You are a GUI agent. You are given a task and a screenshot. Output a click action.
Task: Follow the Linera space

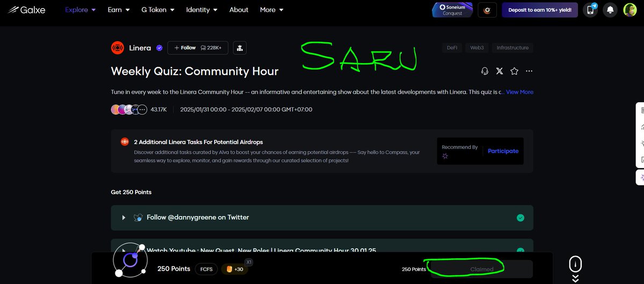pyautogui.click(x=198, y=48)
